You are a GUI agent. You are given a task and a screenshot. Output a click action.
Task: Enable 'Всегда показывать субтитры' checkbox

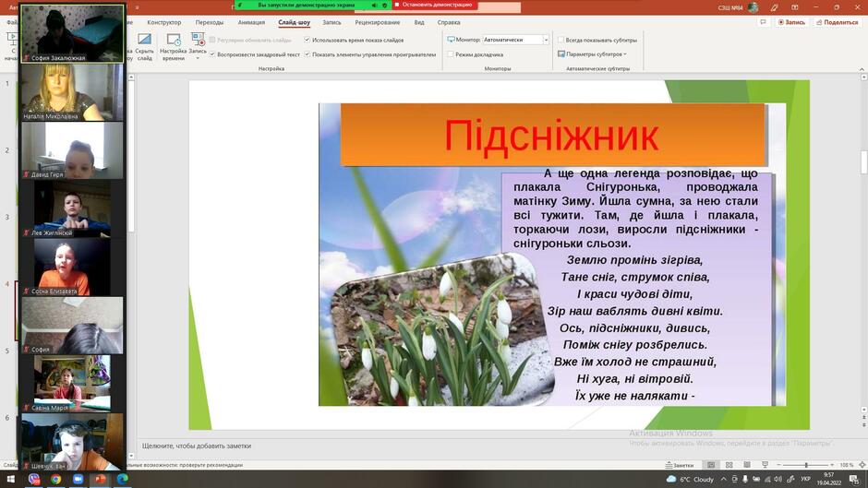click(561, 40)
